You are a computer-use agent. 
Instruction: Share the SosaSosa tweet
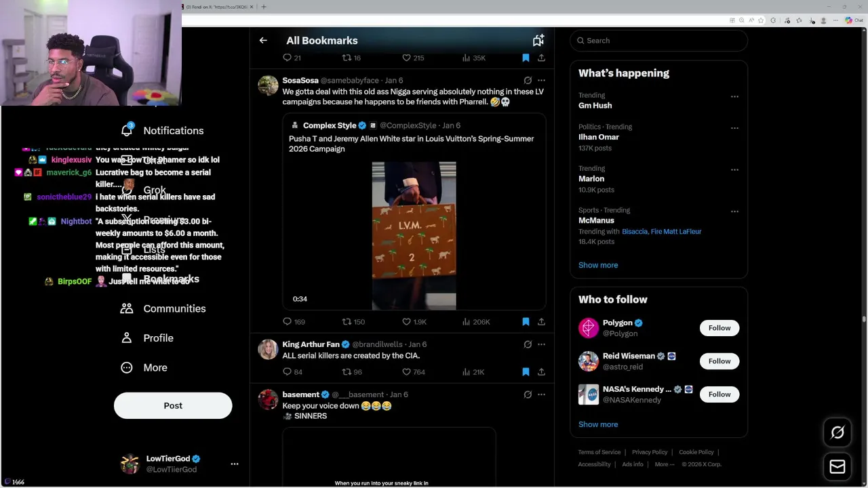(541, 322)
